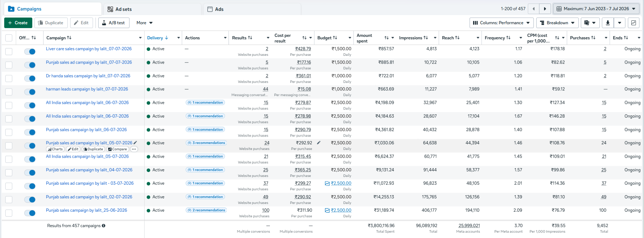
Task: Sort by Results column arrows
Action: coord(250,38)
